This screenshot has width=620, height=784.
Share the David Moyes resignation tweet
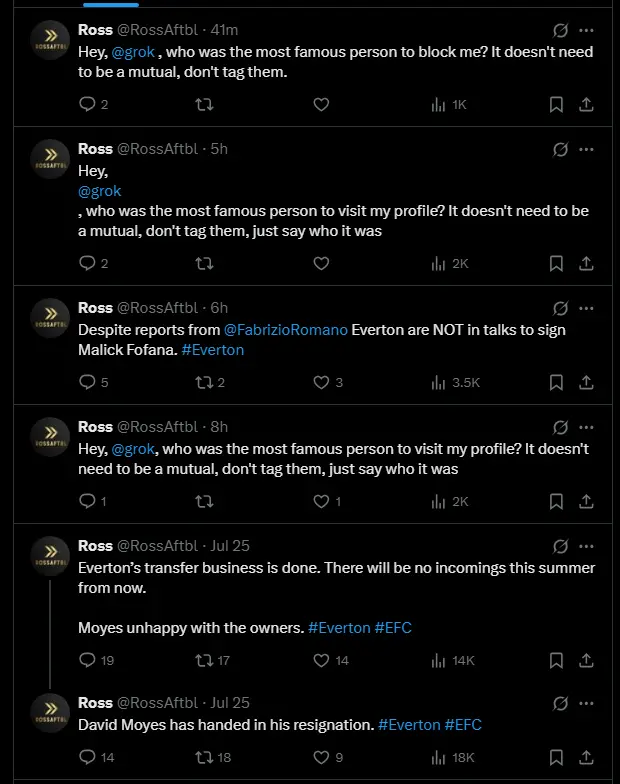coord(587,757)
